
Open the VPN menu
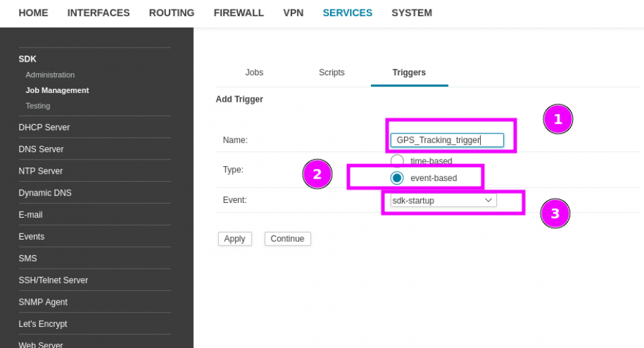[x=293, y=13]
